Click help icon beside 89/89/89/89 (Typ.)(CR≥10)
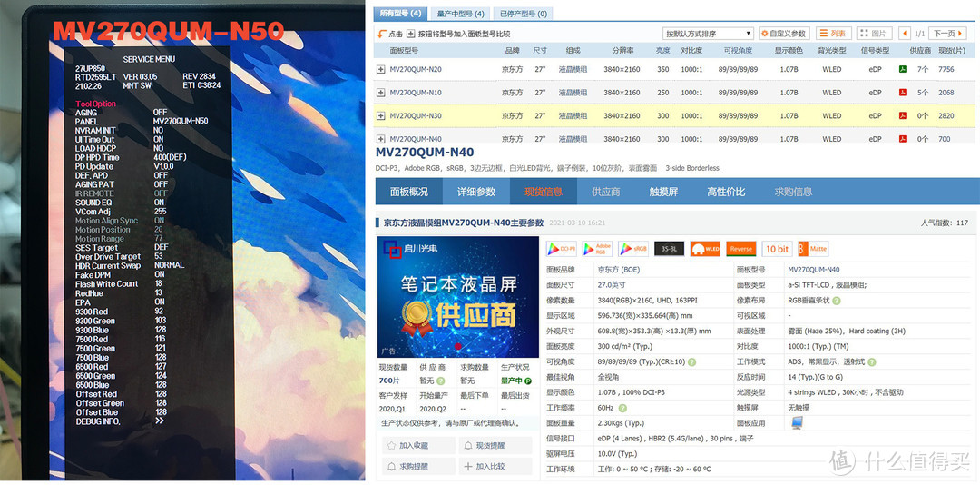Viewport: 980px width, 485px height. pos(691,362)
